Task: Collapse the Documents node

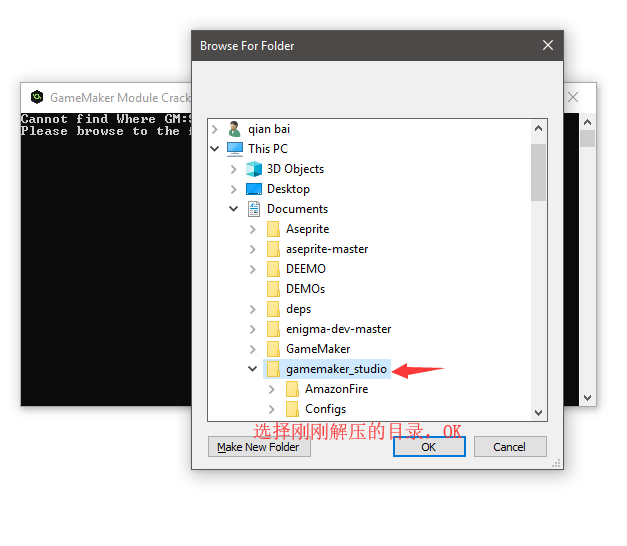Action: pos(234,209)
